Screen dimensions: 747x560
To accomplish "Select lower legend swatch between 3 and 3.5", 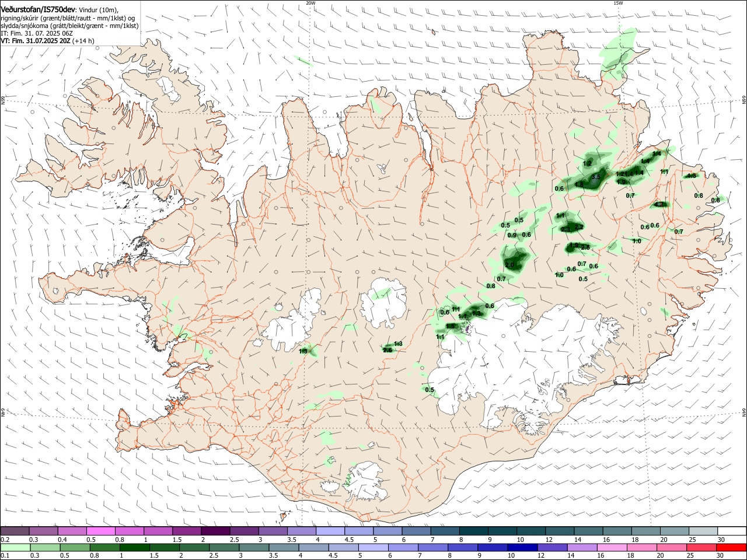I will (x=253, y=547).
